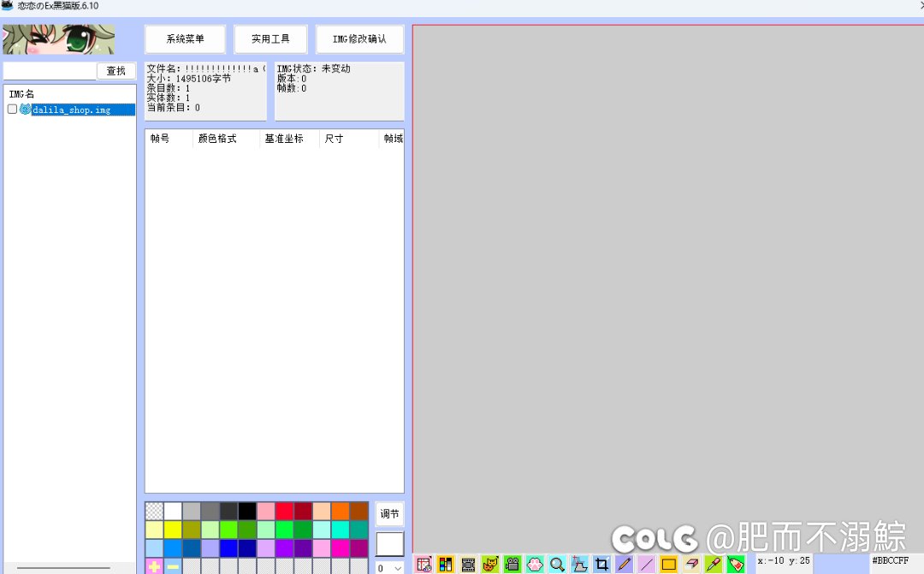The width and height of the screenshot is (924, 574).
Task: Pick the bright yellow palette swatch
Action: click(173, 530)
